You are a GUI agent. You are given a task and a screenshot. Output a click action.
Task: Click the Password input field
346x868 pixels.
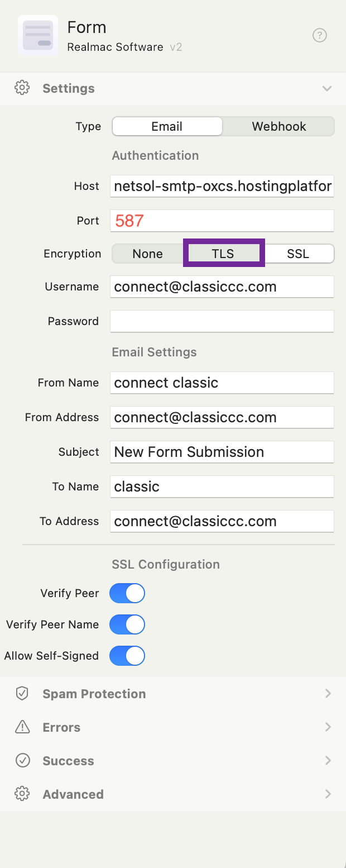[x=222, y=321]
